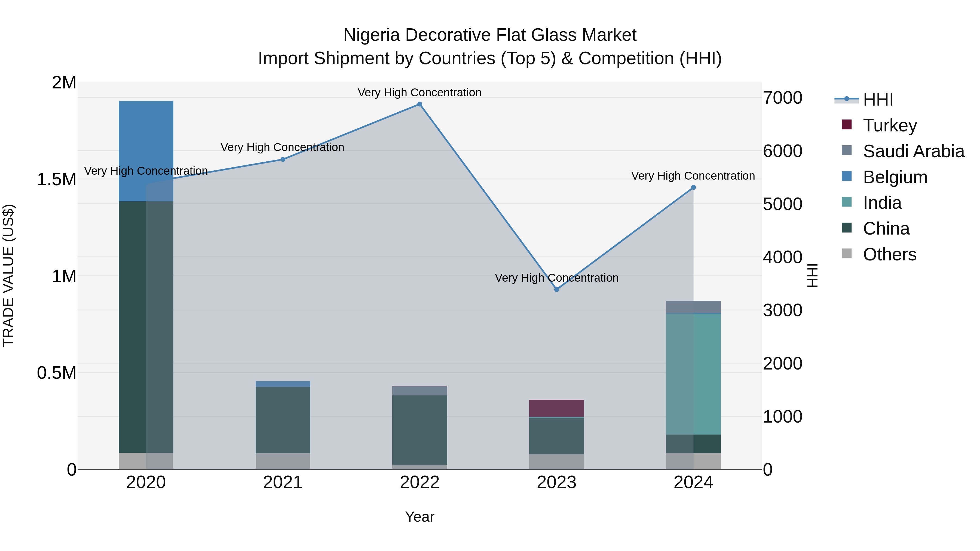Click the Import Shipment by Countries subtitle
The height and width of the screenshot is (551, 980).
[490, 59]
